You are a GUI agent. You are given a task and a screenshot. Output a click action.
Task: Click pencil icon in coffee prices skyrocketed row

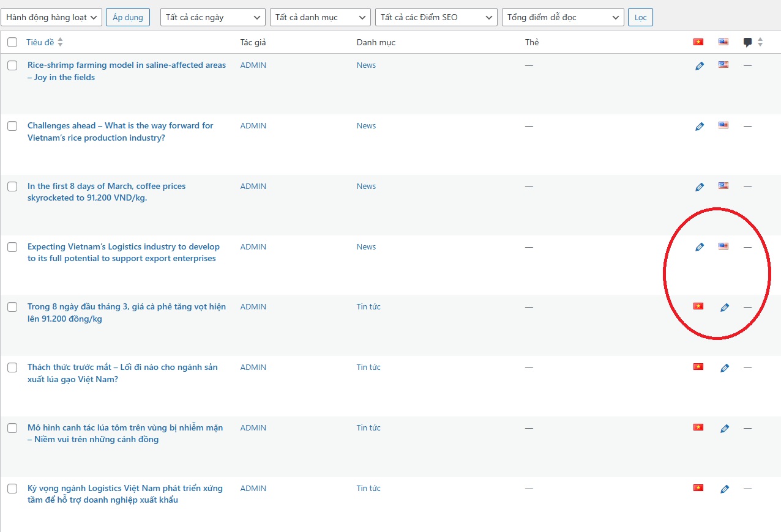pyautogui.click(x=700, y=187)
